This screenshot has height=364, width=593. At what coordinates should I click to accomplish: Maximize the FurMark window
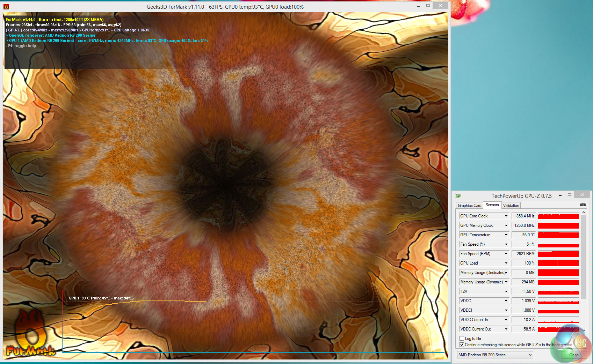[x=428, y=6]
